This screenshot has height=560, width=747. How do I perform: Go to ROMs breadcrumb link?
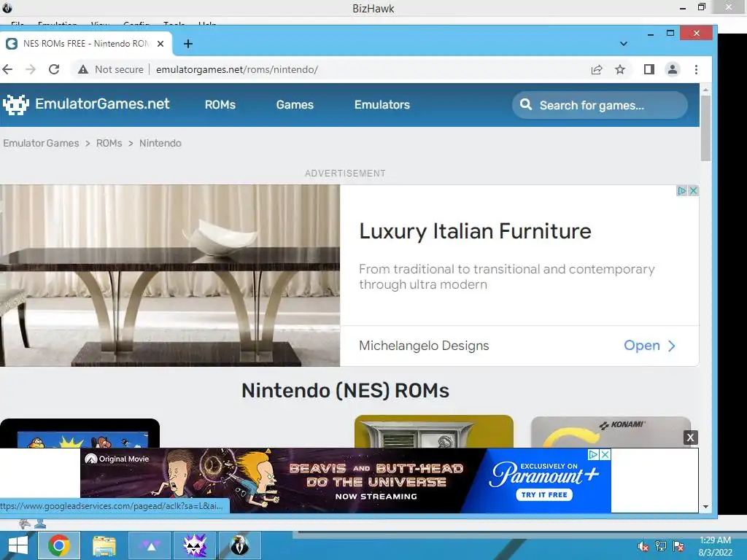[x=109, y=144]
